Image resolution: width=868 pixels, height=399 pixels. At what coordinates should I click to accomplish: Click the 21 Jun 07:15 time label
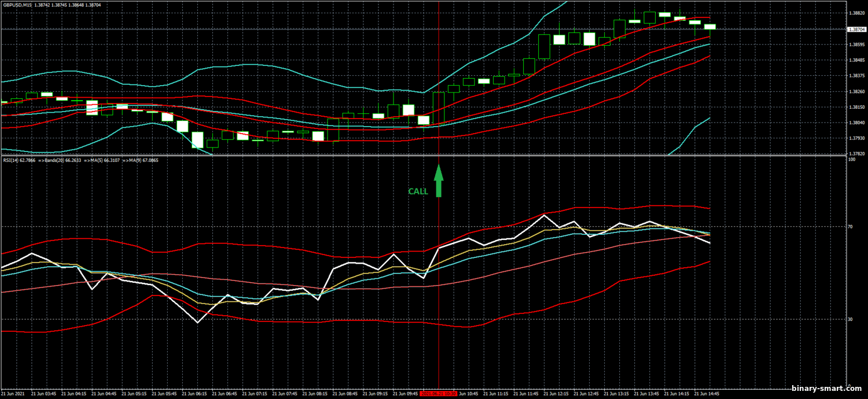click(x=255, y=394)
